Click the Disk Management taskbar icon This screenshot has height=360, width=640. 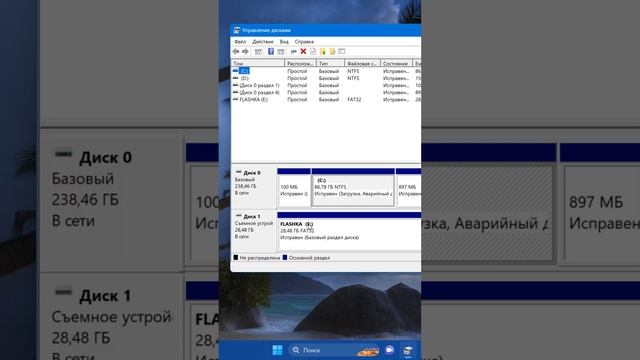click(x=407, y=350)
